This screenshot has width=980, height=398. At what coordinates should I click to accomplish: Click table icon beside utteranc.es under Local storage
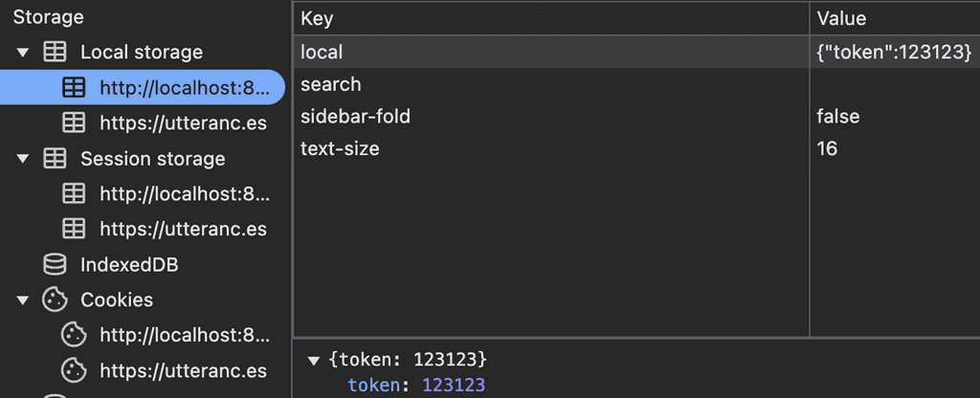(x=74, y=123)
